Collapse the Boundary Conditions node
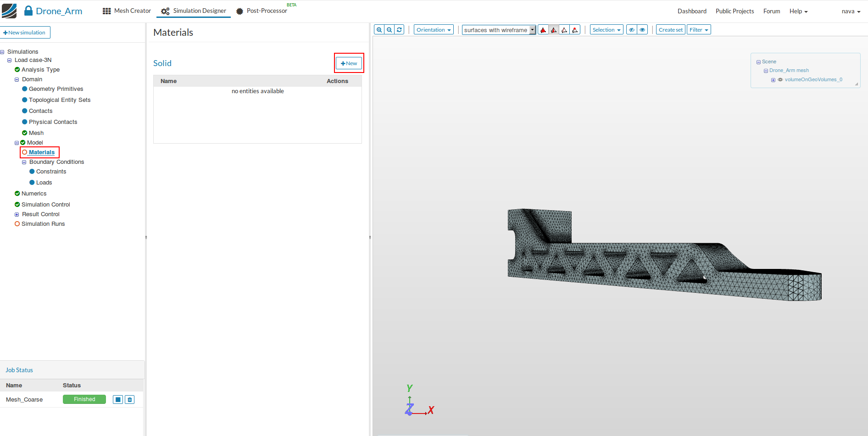Image resolution: width=868 pixels, height=436 pixels. (x=24, y=162)
